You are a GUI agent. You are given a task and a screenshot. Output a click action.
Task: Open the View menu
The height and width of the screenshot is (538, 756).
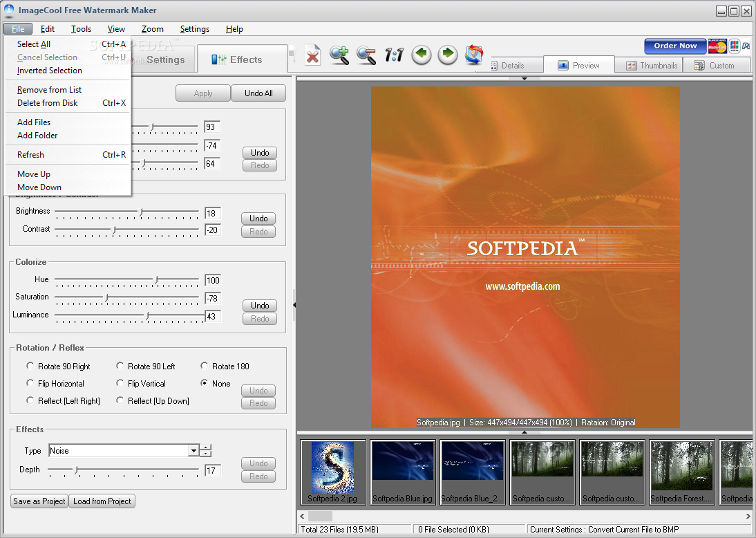116,29
